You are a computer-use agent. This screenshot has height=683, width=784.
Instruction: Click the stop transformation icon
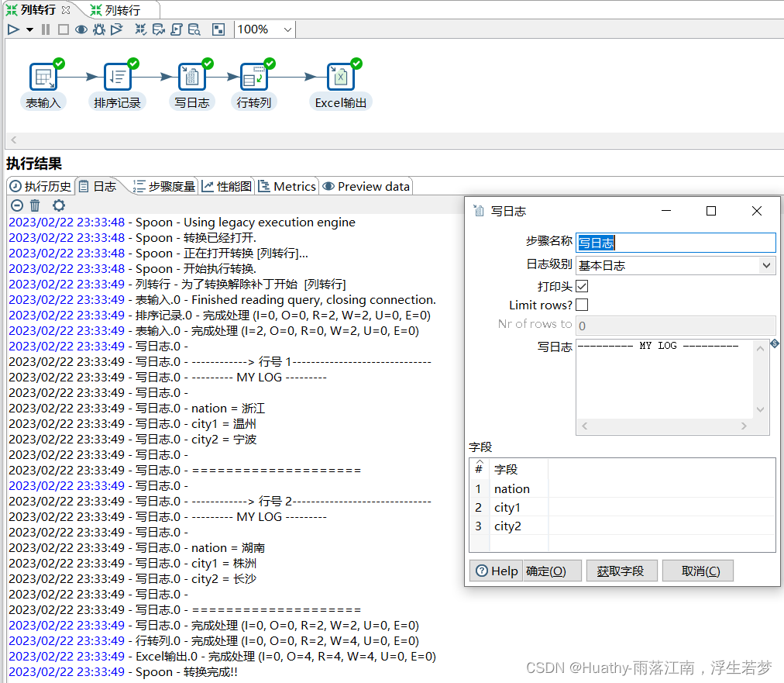(63, 29)
